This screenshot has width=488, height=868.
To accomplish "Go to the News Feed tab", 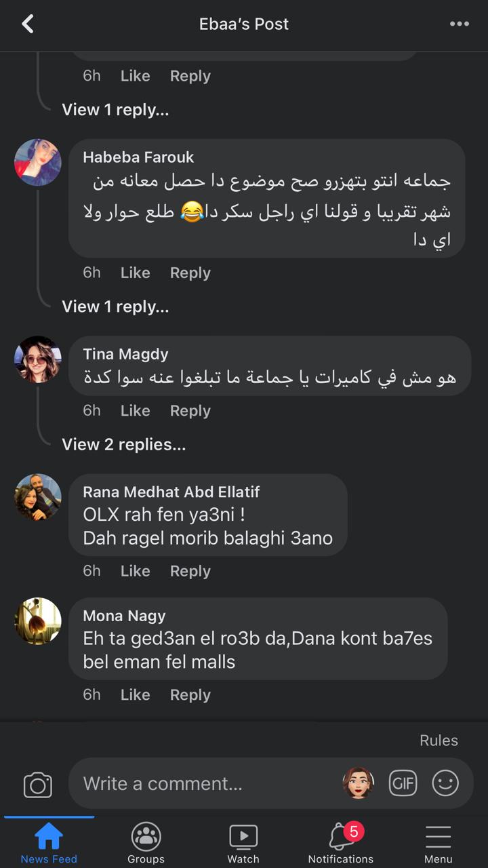I will (49, 843).
